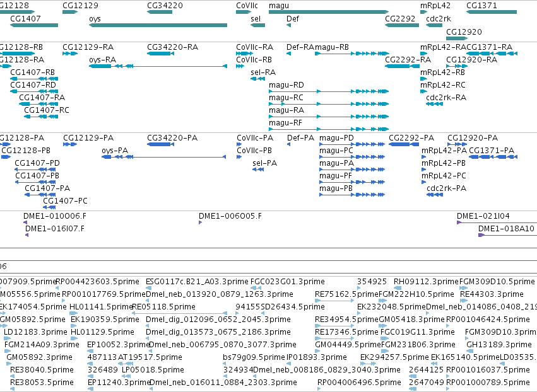Select transcript sel-RA

coord(258,79)
